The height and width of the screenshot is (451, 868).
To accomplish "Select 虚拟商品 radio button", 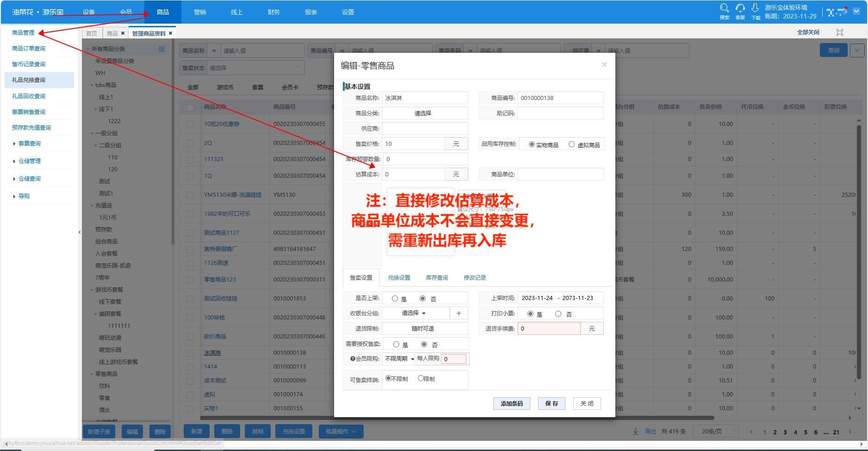I will [572, 144].
